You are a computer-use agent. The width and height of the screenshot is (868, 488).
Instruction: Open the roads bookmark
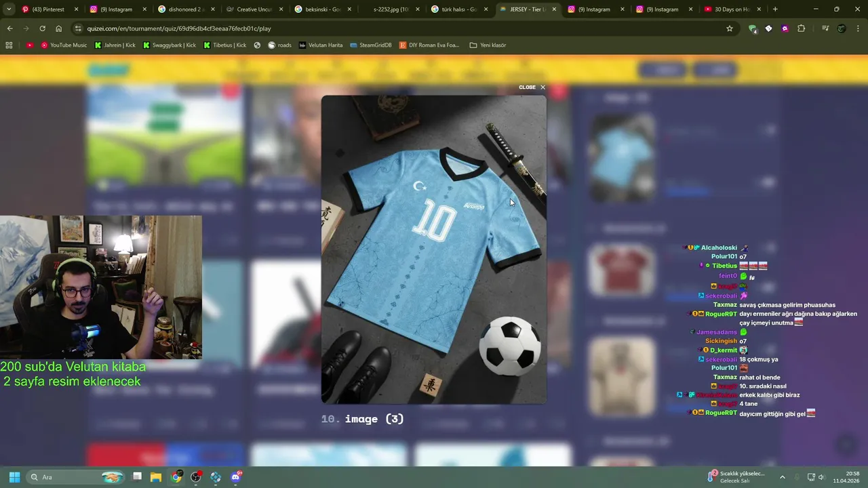coord(279,45)
